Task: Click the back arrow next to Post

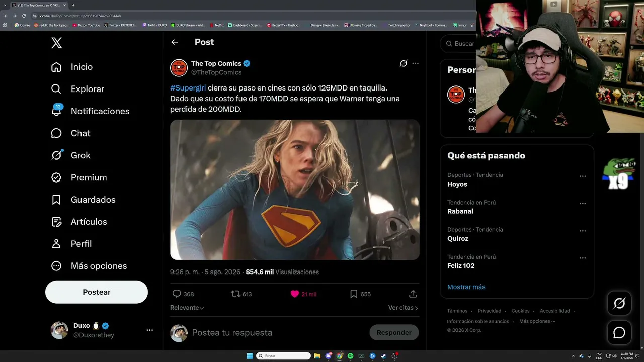Action: pyautogui.click(x=175, y=42)
